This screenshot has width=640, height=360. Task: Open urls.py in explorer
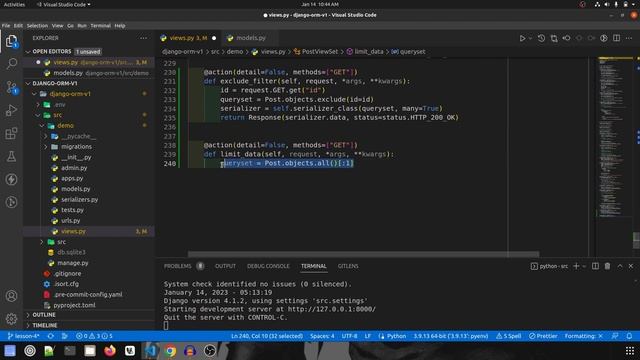pyautogui.click(x=90, y=220)
